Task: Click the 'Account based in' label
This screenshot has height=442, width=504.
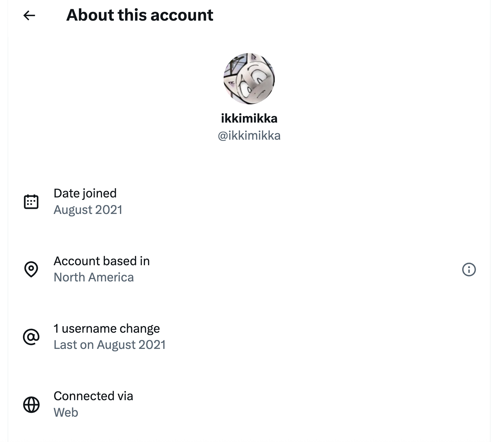Action: (102, 261)
